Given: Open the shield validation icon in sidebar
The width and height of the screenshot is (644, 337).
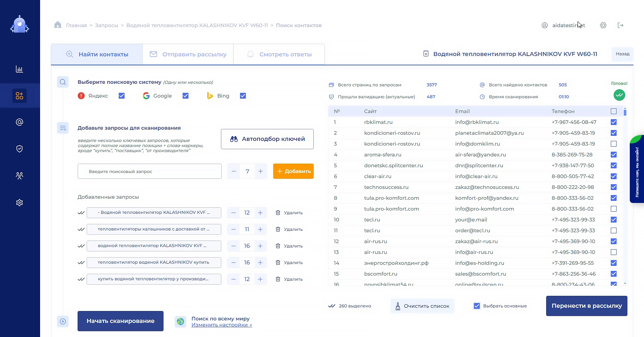Looking at the screenshot, I should 19,149.
